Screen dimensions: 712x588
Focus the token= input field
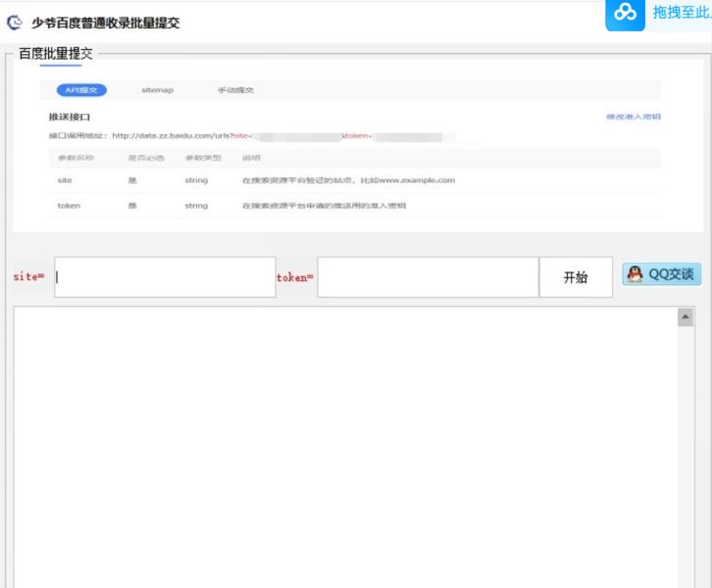[429, 277]
